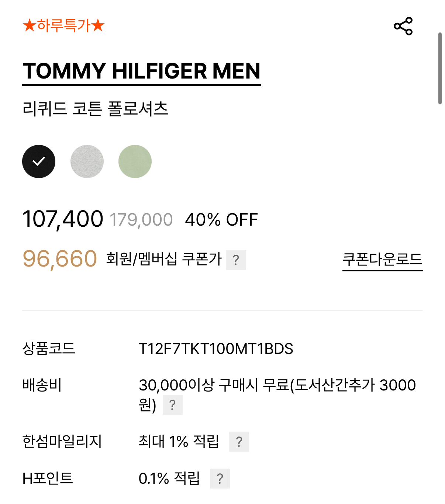The image size is (445, 504).
Task: Select the black color option
Action: click(39, 161)
